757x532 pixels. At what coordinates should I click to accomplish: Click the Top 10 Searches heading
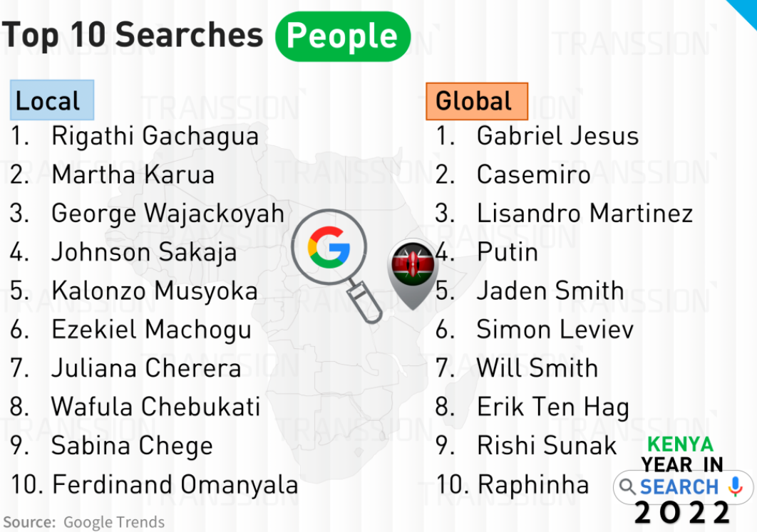pos(133,35)
